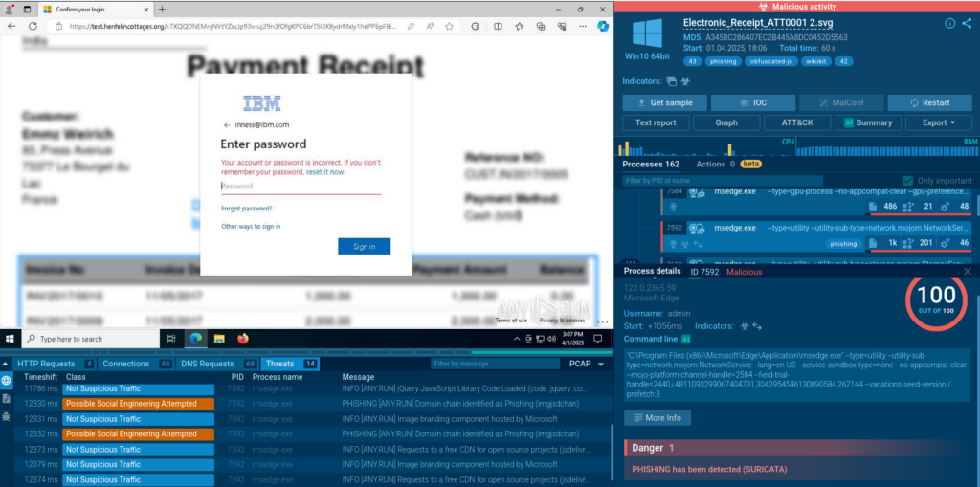Click the ATT&CK button

click(797, 122)
